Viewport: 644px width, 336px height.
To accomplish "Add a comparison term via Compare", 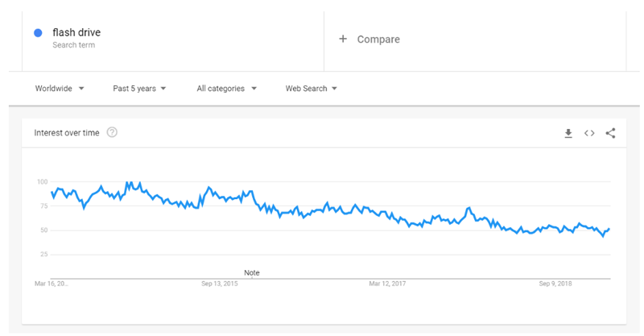I will pyautogui.click(x=378, y=39).
